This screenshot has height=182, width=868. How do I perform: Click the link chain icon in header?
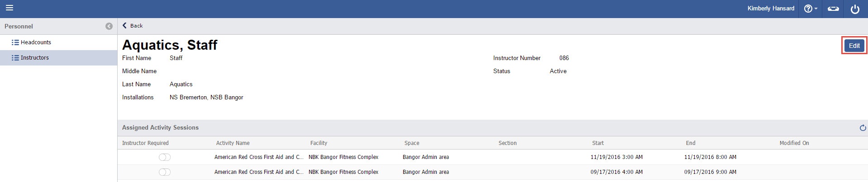click(833, 9)
